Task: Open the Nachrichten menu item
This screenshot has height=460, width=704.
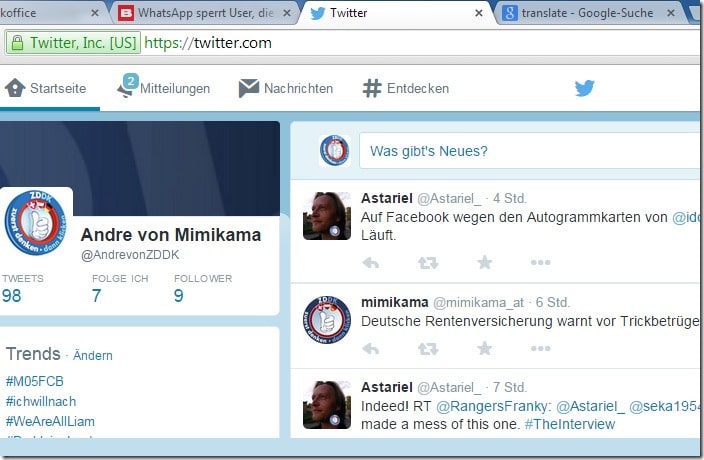Action: [299, 88]
